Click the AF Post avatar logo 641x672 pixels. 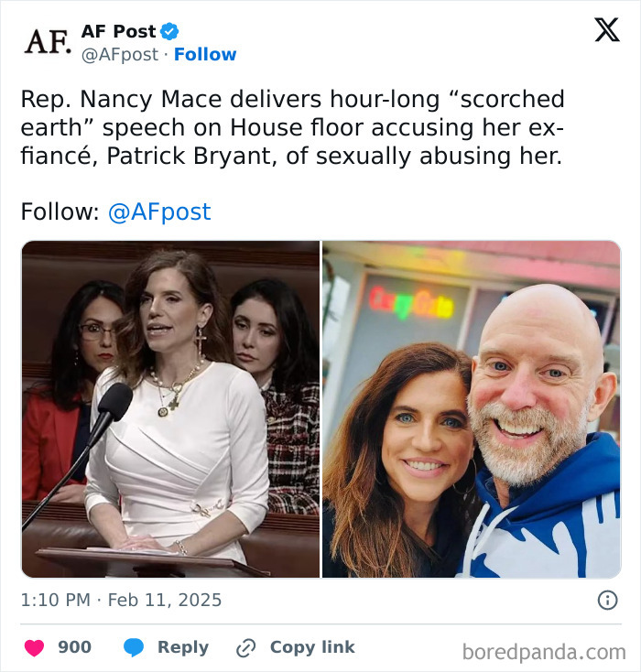click(x=47, y=42)
